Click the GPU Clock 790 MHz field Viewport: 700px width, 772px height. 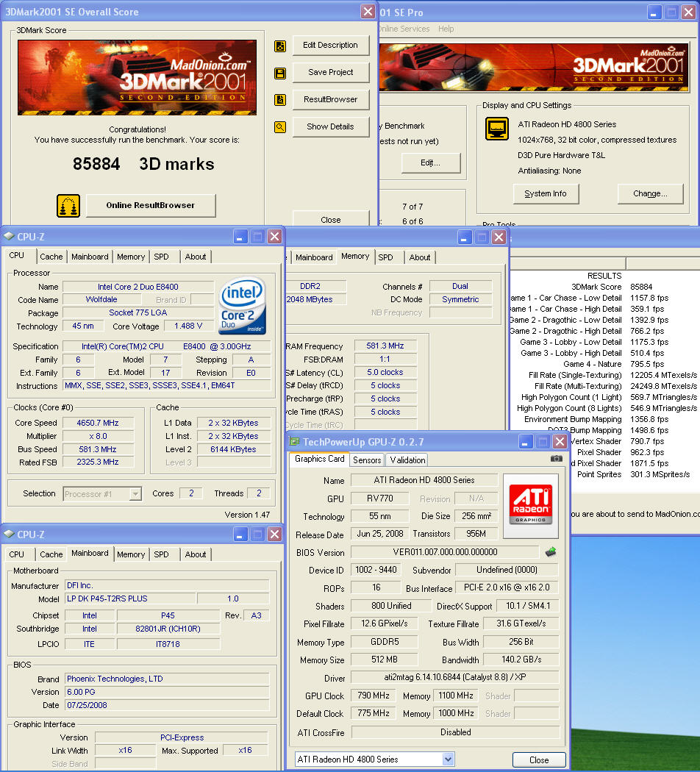click(x=373, y=696)
